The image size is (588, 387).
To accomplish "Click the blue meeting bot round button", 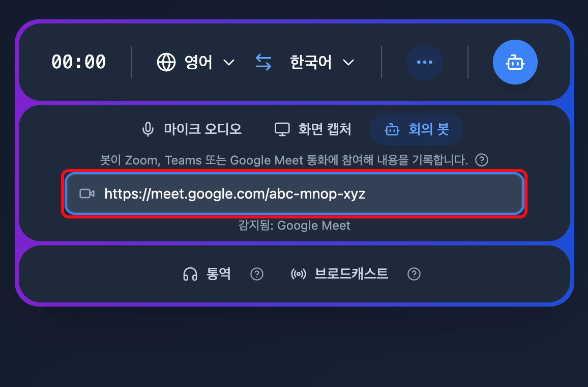I will point(515,62).
